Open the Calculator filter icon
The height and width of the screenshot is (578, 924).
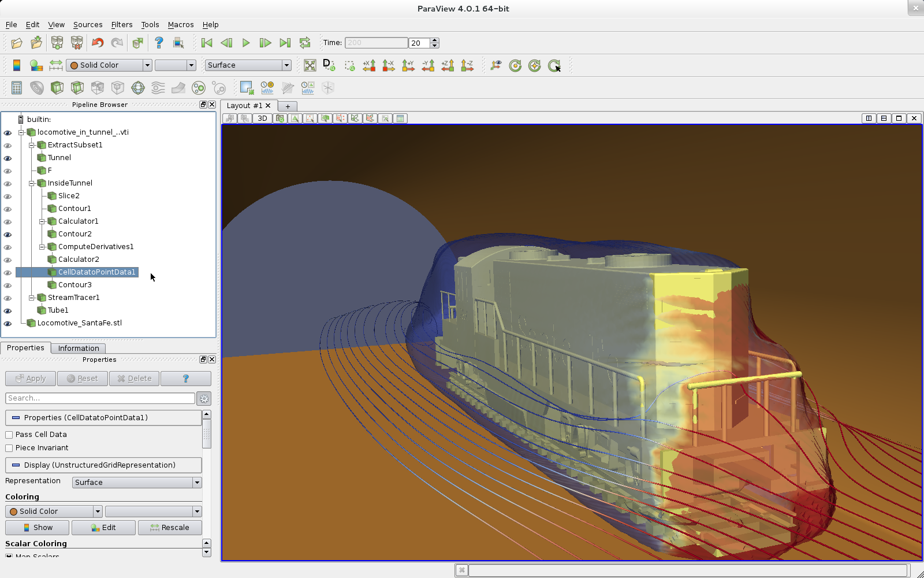pyautogui.click(x=17, y=88)
